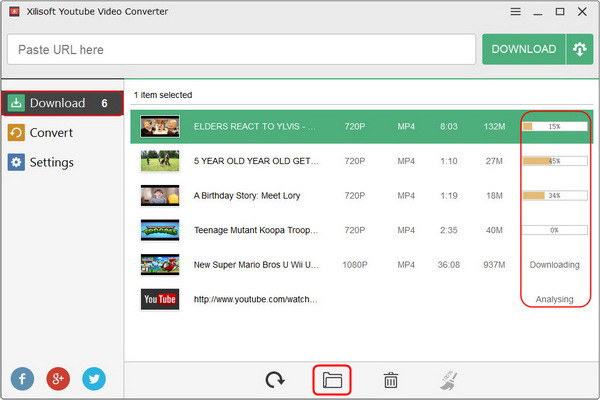Click the 40M size value
The height and width of the screenshot is (400, 600).
pos(494,230)
